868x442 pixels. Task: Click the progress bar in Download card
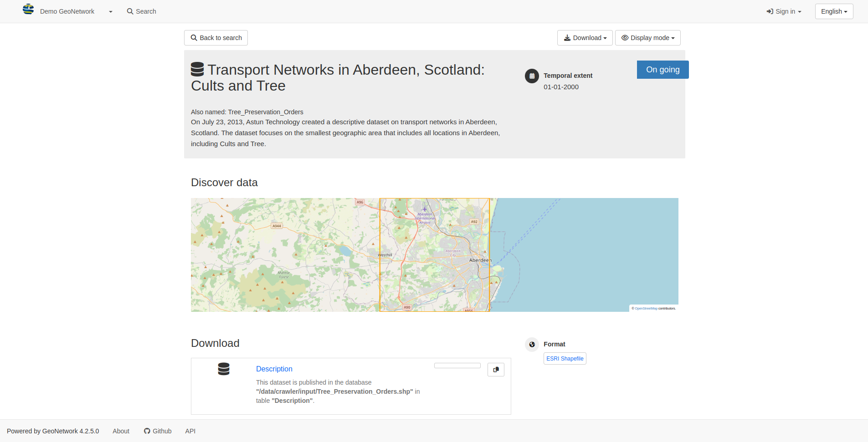click(x=457, y=366)
